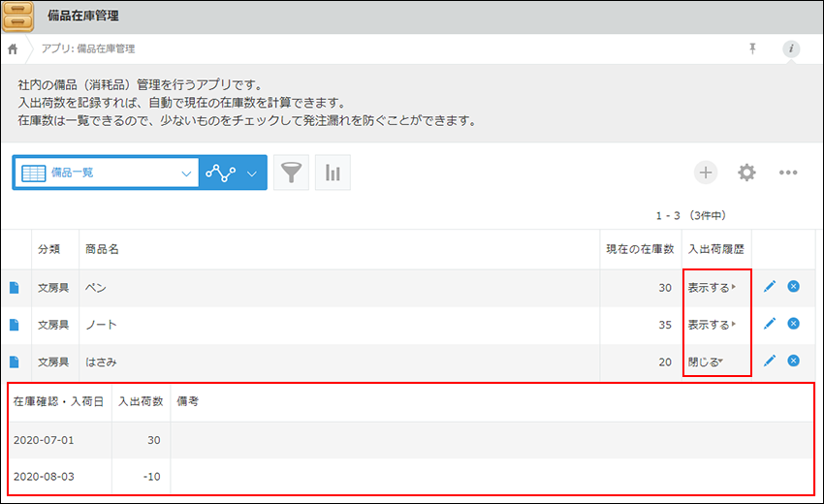The width and height of the screenshot is (824, 504).
Task: Add a new record with plus button
Action: pyautogui.click(x=705, y=173)
